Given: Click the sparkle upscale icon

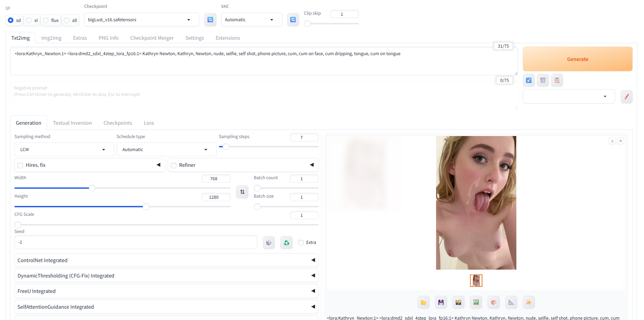Looking at the screenshot, I should 529,302.
